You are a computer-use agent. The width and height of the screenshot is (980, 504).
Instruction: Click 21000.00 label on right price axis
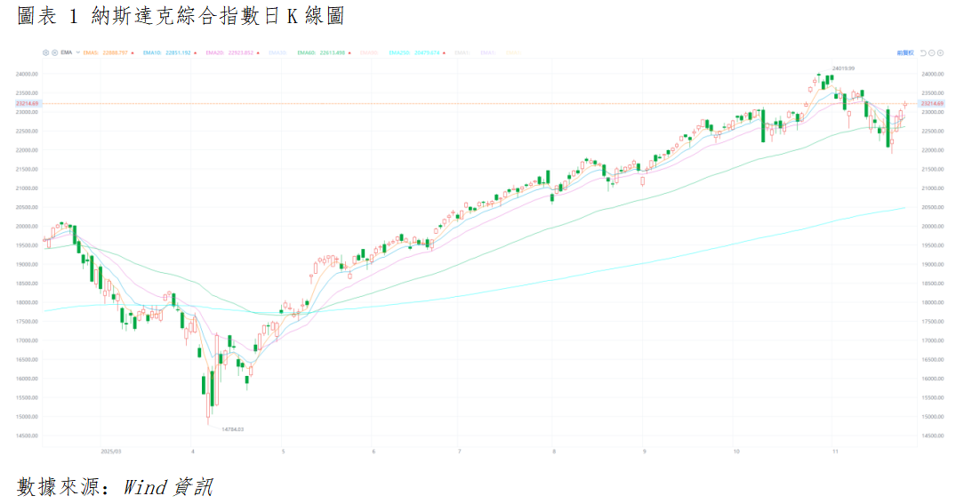[932, 188]
